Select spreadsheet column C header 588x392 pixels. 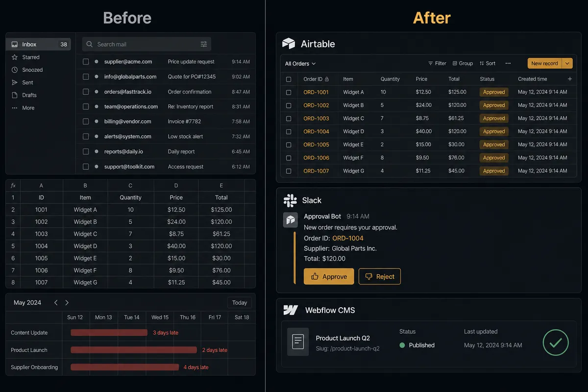[x=130, y=185]
